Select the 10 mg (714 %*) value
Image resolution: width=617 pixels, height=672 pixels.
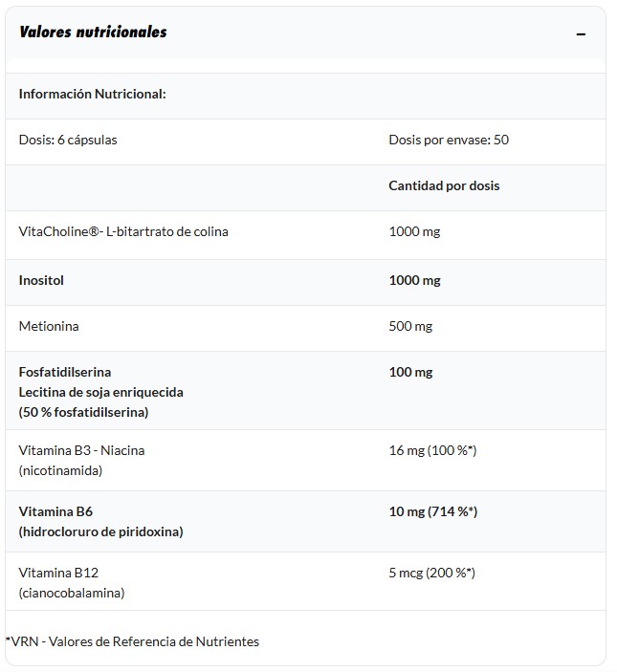coord(432,511)
